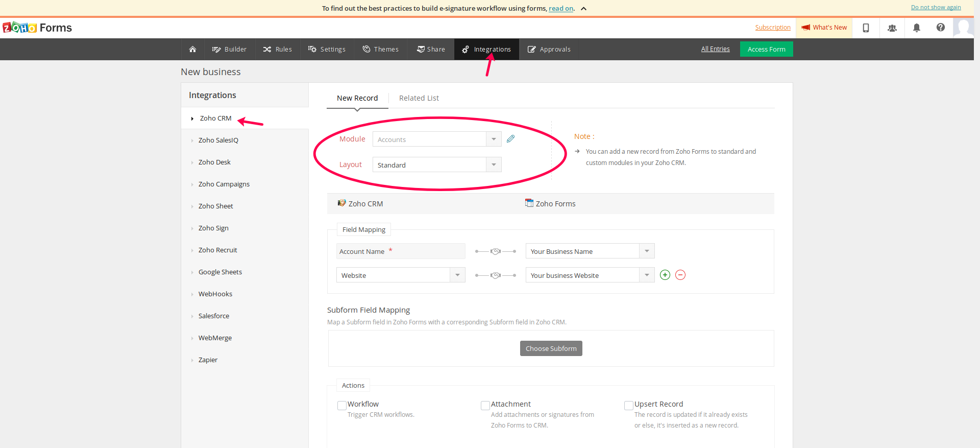Open the help question mark icon
980x448 pixels.
(x=940, y=28)
